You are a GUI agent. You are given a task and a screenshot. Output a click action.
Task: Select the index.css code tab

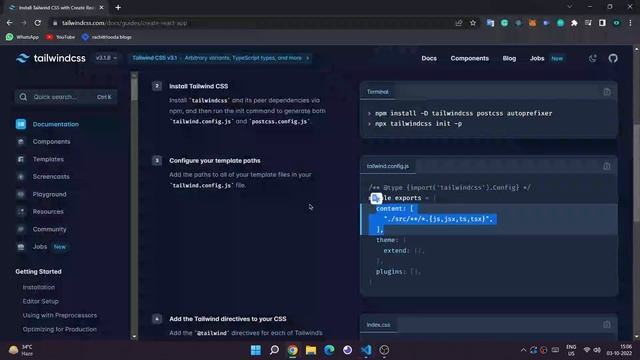coord(378,325)
